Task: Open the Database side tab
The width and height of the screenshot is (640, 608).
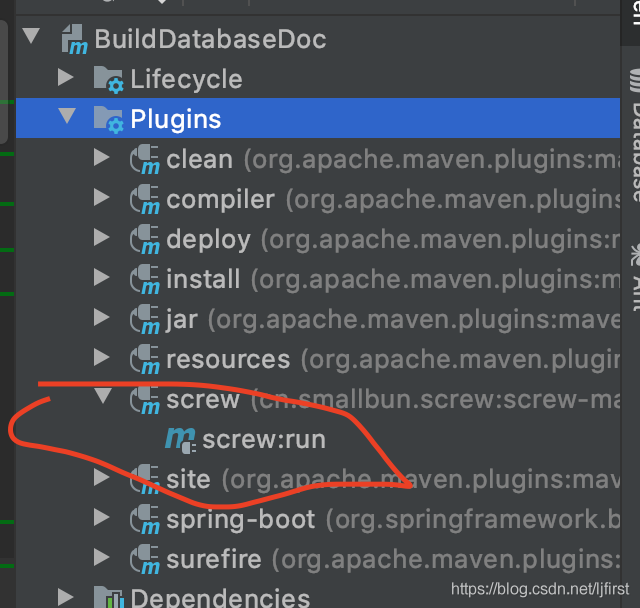Action: pyautogui.click(x=632, y=140)
